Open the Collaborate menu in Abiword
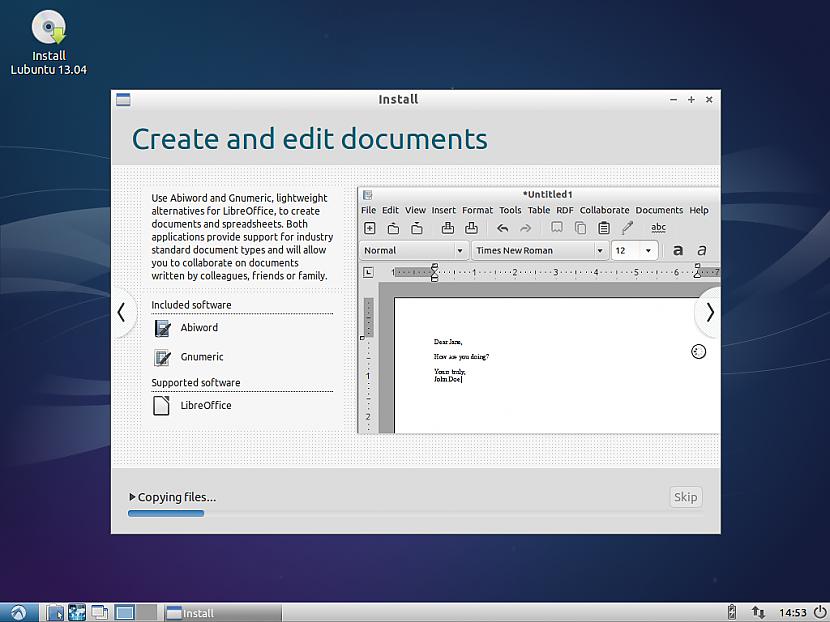The height and width of the screenshot is (622, 830). coord(604,210)
